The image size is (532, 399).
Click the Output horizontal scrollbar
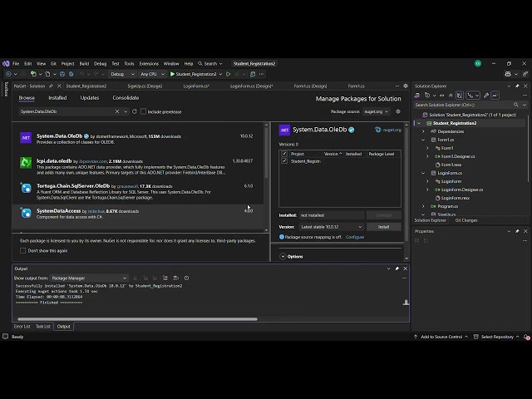point(137,319)
